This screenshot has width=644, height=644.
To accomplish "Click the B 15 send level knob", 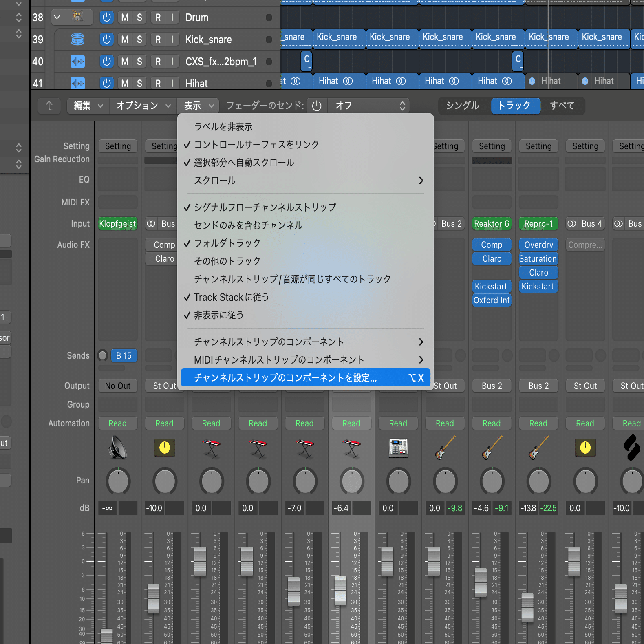I will pyautogui.click(x=103, y=355).
